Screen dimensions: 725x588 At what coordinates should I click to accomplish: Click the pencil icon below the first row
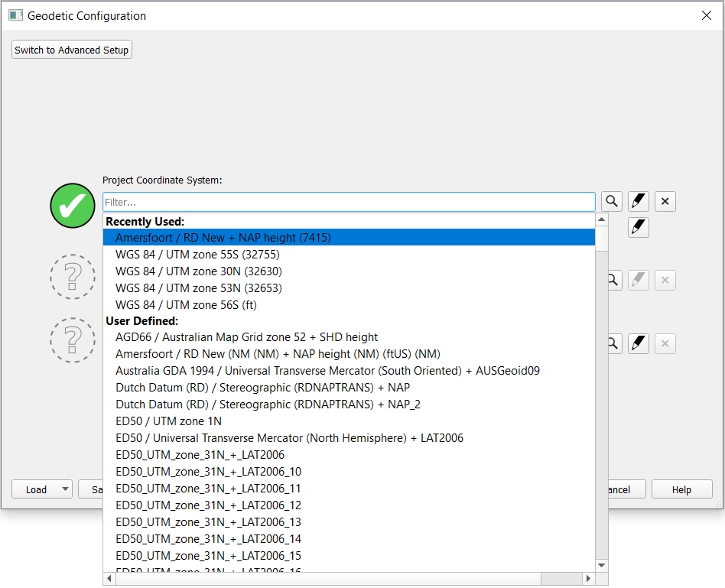[x=639, y=228]
